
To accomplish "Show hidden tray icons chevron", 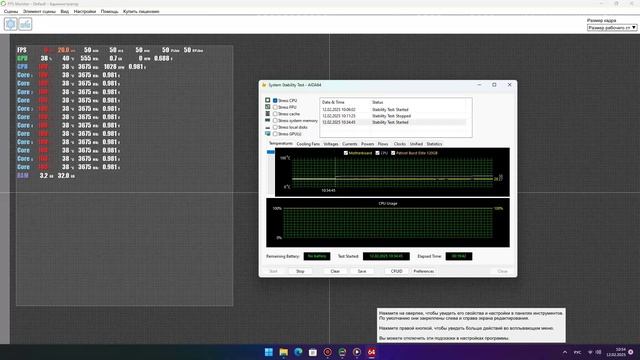I will 565,352.
